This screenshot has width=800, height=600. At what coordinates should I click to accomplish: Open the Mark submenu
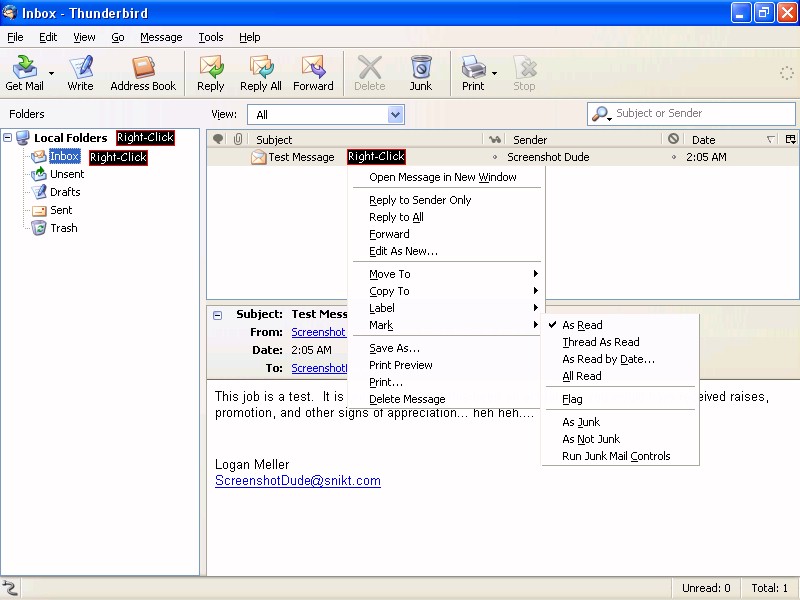coord(446,325)
